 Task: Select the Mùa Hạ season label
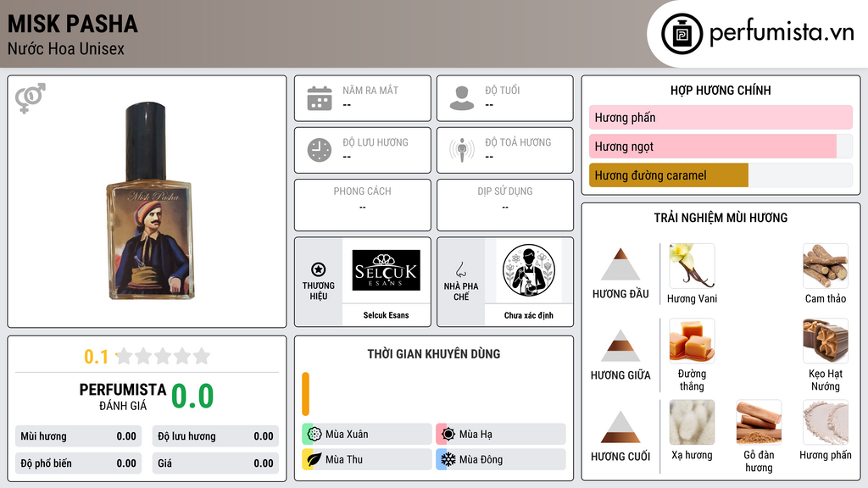tap(476, 435)
